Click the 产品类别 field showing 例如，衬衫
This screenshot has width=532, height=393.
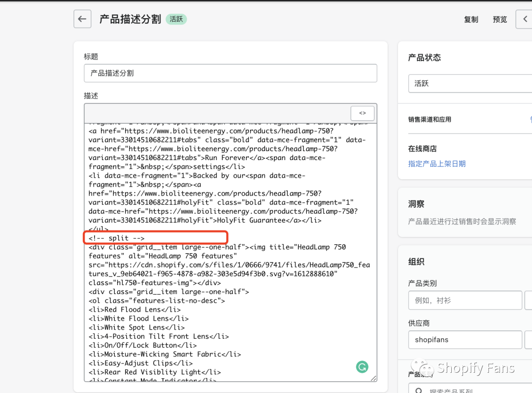465,300
